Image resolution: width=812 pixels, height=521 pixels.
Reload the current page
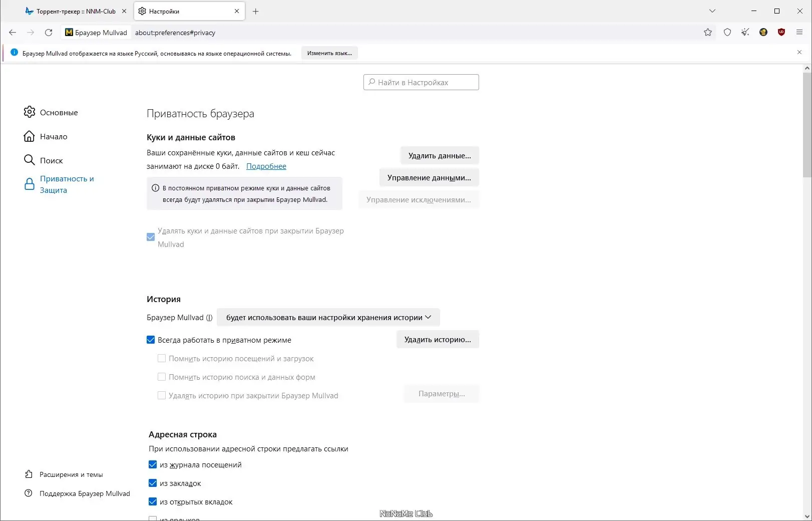click(x=49, y=33)
